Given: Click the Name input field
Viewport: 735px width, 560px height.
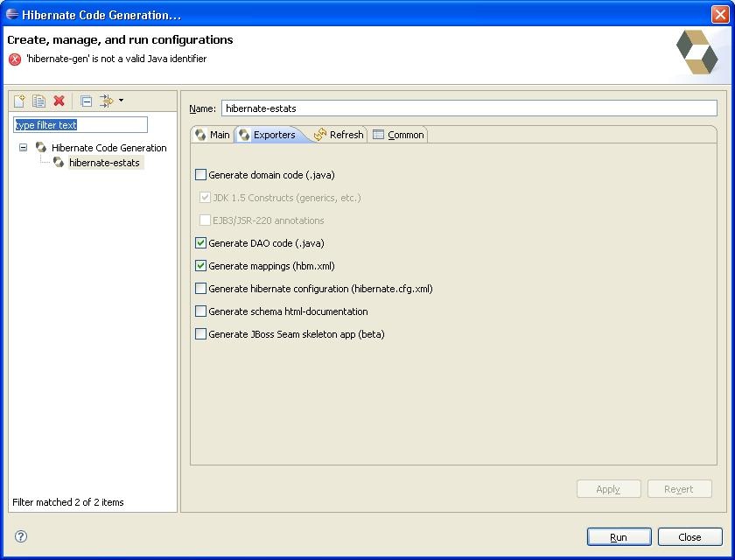Looking at the screenshot, I should click(x=468, y=108).
